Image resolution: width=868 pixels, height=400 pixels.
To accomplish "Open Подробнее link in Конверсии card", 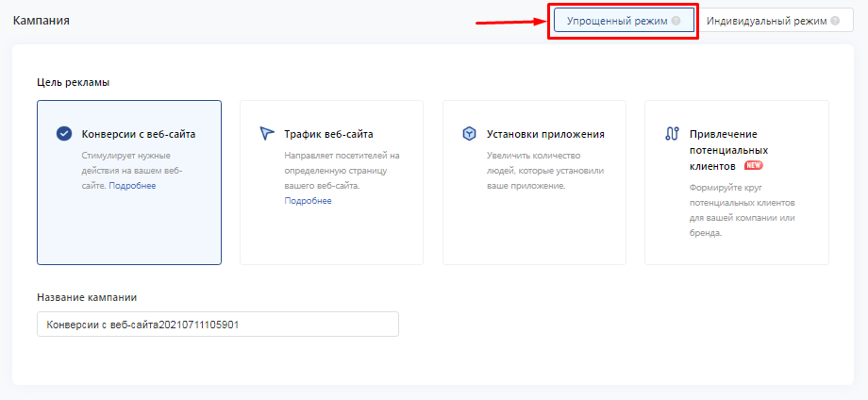I will click(x=132, y=186).
